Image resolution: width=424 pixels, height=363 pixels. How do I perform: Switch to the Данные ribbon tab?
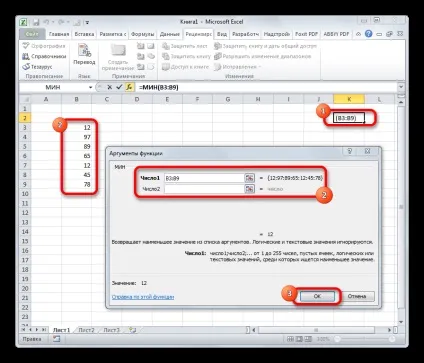pos(170,34)
